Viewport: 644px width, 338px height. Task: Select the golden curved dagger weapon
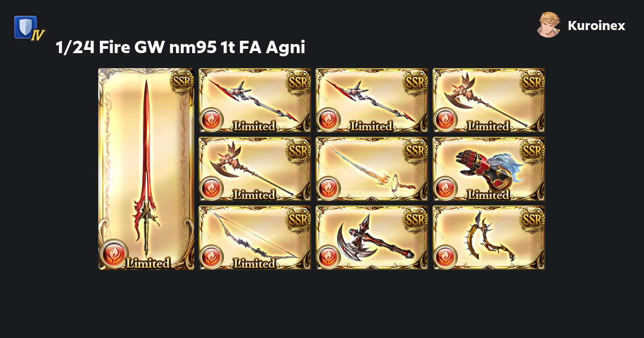(489, 238)
